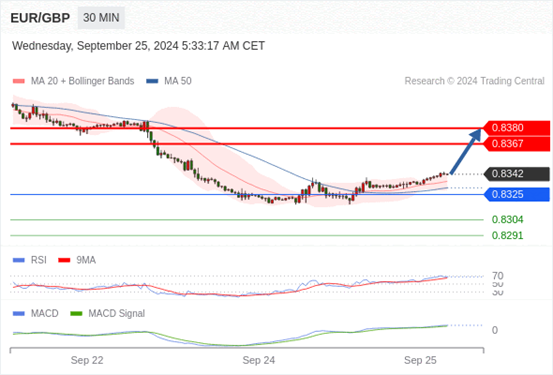
Task: Click the green 0.8291 support level label
Action: (508, 236)
